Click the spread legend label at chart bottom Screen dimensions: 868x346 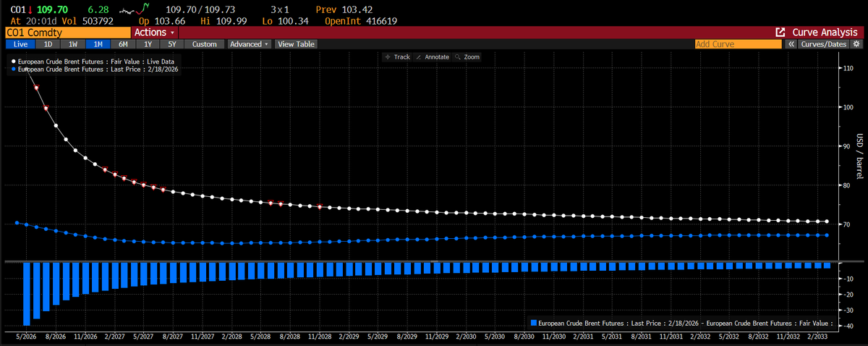coord(686,323)
